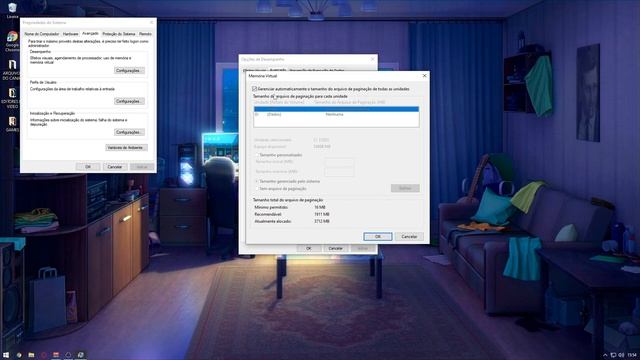Image resolution: width=640 pixels, height=360 pixels.
Task: Click OK in Opções de Desempenho window
Action: point(309,248)
